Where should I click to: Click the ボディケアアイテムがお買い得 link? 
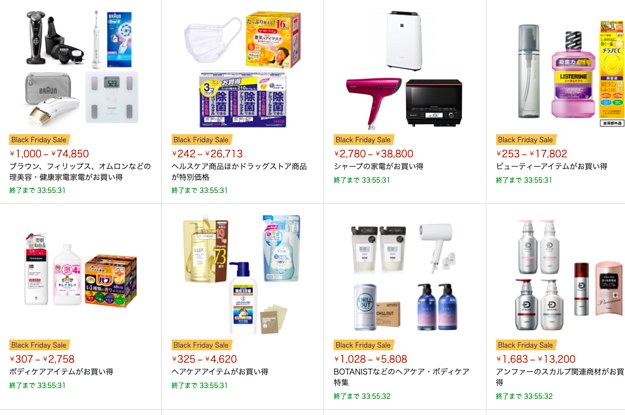61,372
